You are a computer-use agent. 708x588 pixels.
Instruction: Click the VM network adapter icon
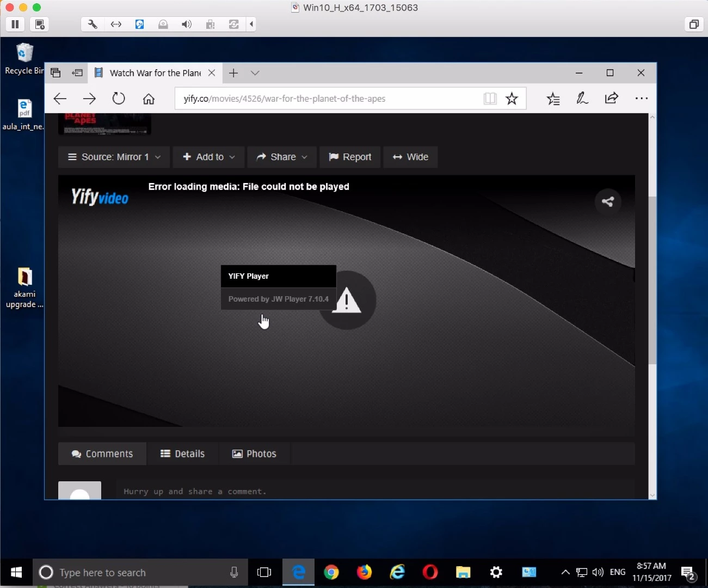pyautogui.click(x=116, y=24)
